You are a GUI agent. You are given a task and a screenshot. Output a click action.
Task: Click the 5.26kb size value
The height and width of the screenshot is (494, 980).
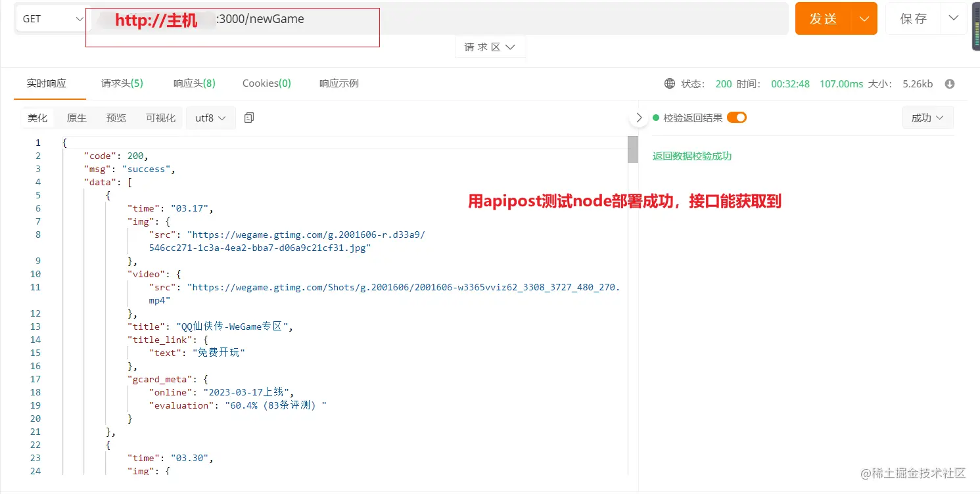coord(918,84)
